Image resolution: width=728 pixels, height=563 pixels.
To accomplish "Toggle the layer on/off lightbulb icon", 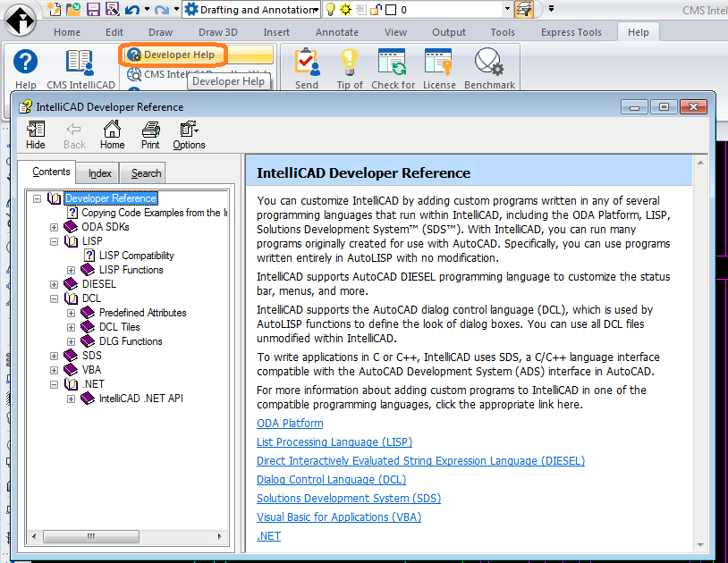I will click(x=330, y=9).
